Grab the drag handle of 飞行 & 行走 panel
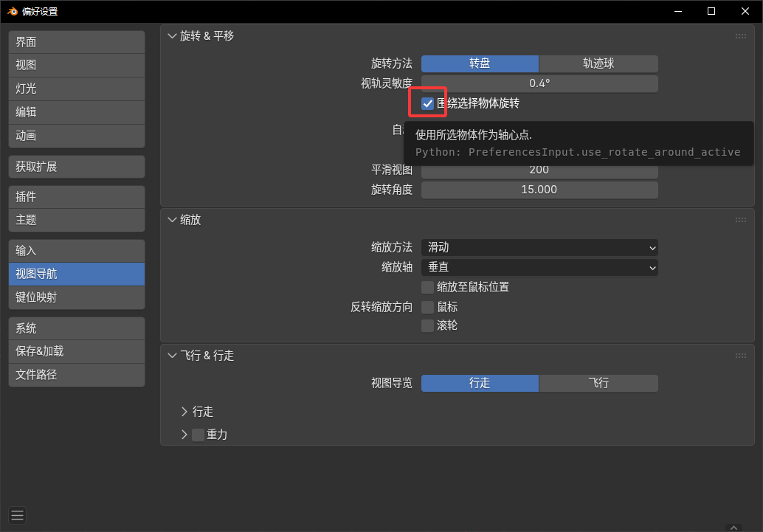Viewport: 763px width, 532px height. click(741, 356)
